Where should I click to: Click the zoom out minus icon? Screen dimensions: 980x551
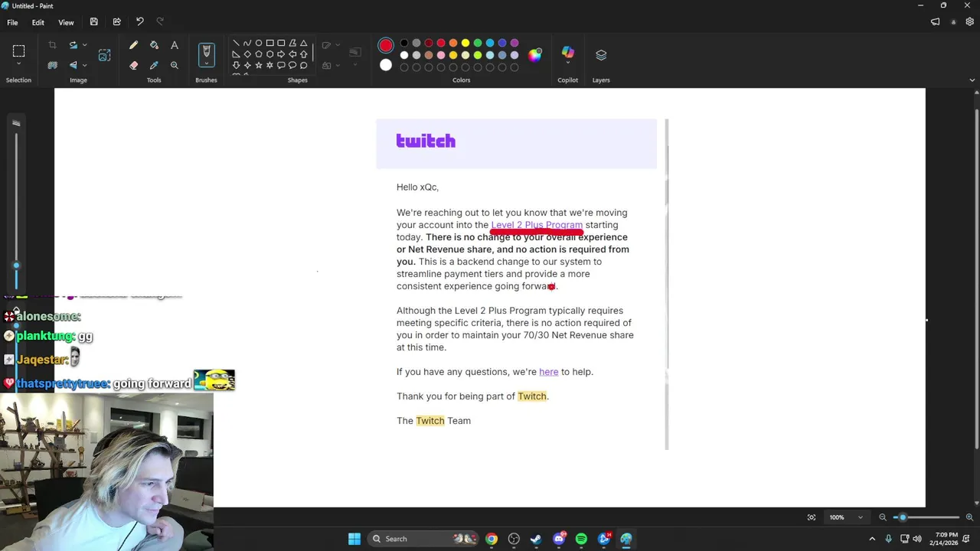coord(883,517)
